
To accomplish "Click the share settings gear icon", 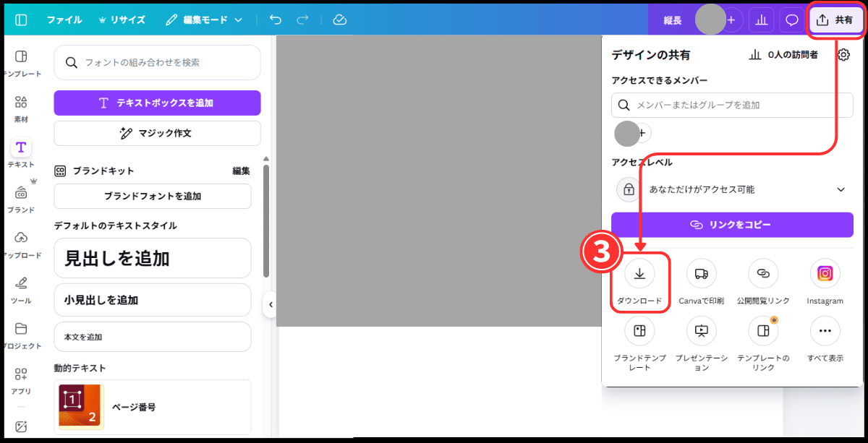I will (843, 54).
